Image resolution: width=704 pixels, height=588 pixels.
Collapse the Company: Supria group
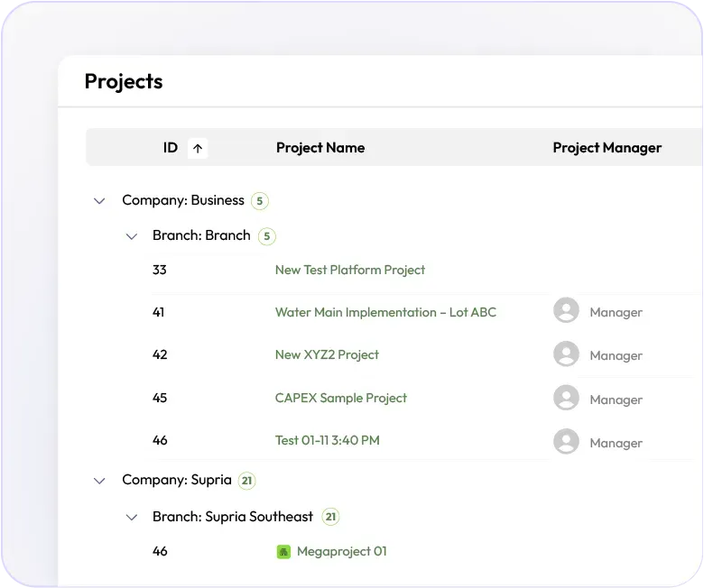pyautogui.click(x=99, y=481)
